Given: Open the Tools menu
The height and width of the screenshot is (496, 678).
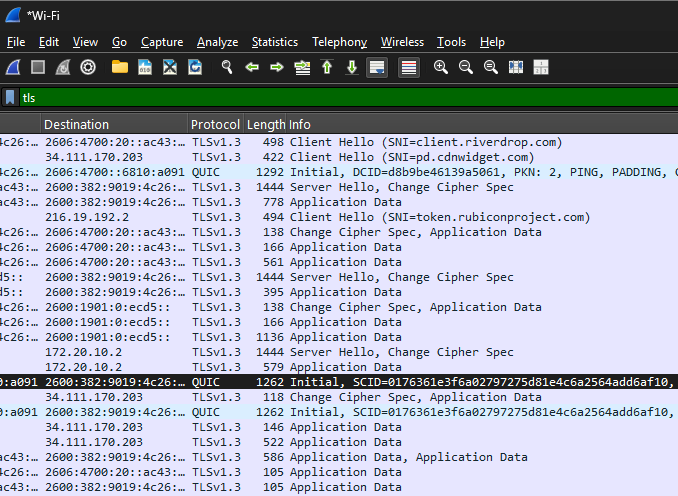Looking at the screenshot, I should [451, 42].
